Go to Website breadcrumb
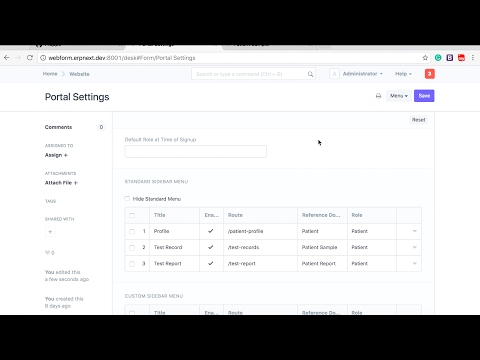The image size is (480, 360). [x=79, y=74]
